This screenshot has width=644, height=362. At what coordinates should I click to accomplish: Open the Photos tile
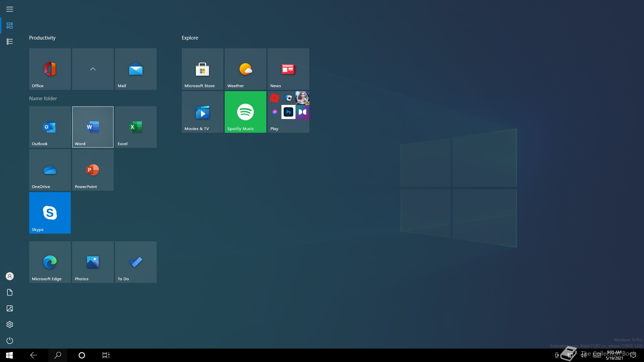pyautogui.click(x=93, y=262)
